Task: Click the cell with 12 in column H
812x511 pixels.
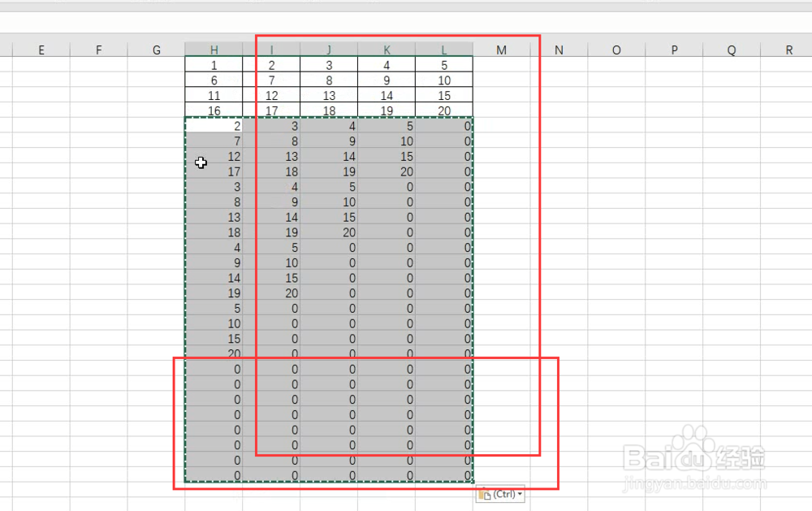Action: [x=214, y=156]
